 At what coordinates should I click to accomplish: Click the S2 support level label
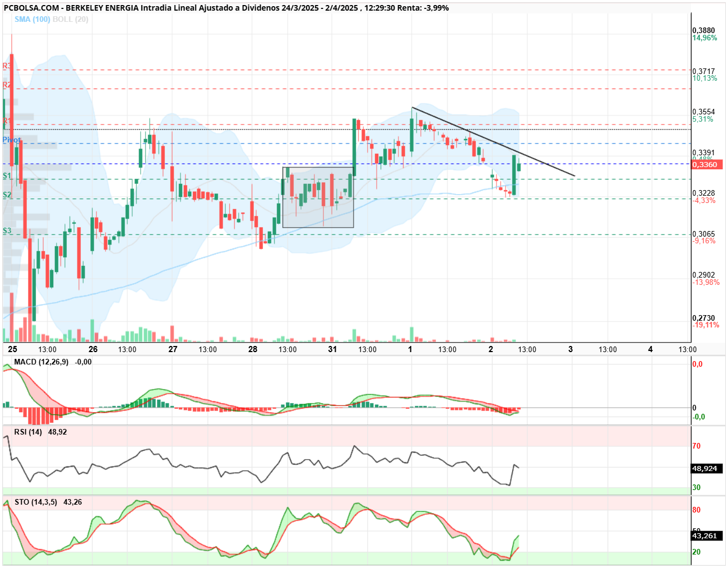point(7,195)
